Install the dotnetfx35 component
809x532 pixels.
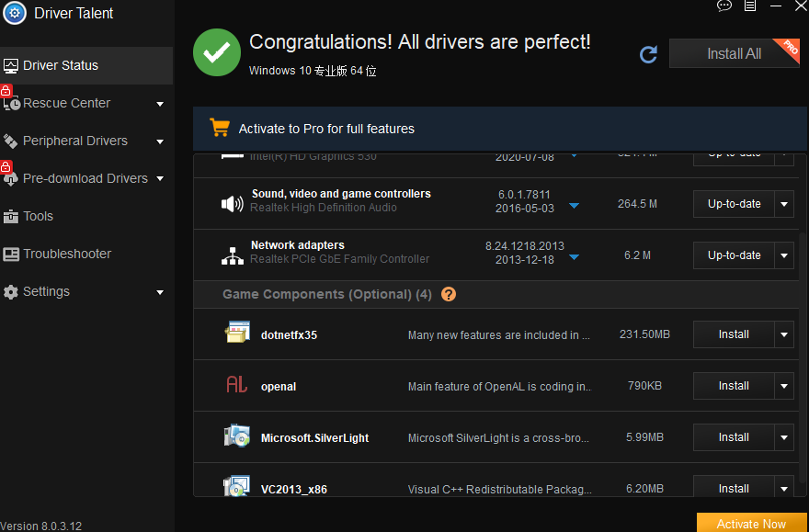click(734, 334)
